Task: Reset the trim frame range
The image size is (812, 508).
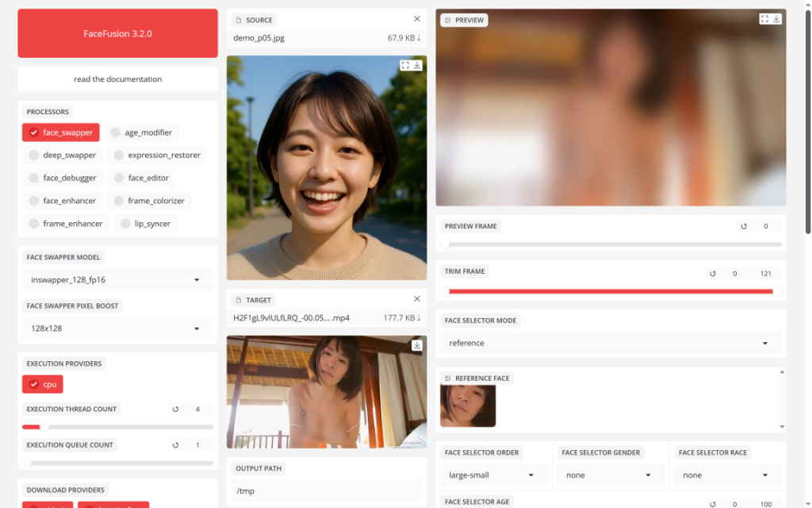Action: (x=712, y=271)
